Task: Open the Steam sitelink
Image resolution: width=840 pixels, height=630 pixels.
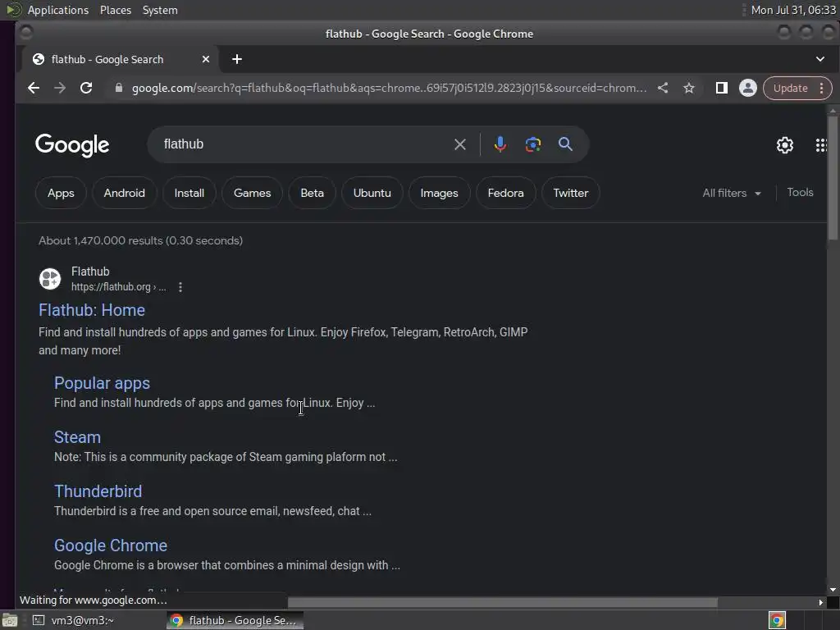Action: (77, 437)
